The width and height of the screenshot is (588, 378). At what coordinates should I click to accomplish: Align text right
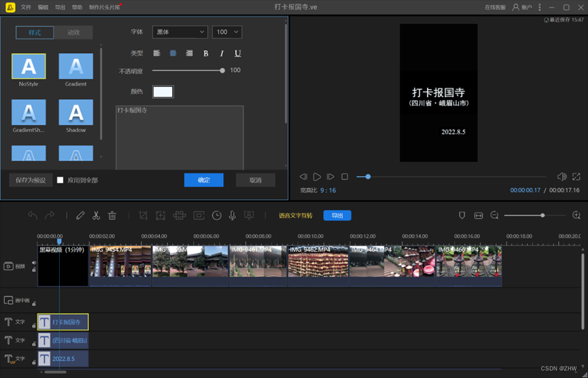click(190, 53)
